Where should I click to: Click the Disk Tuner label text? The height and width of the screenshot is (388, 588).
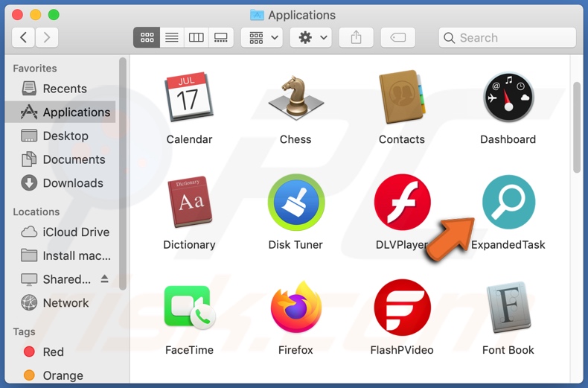(x=295, y=245)
